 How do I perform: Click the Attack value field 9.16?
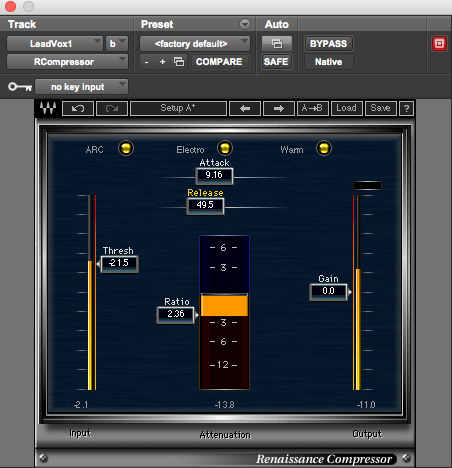click(x=214, y=175)
